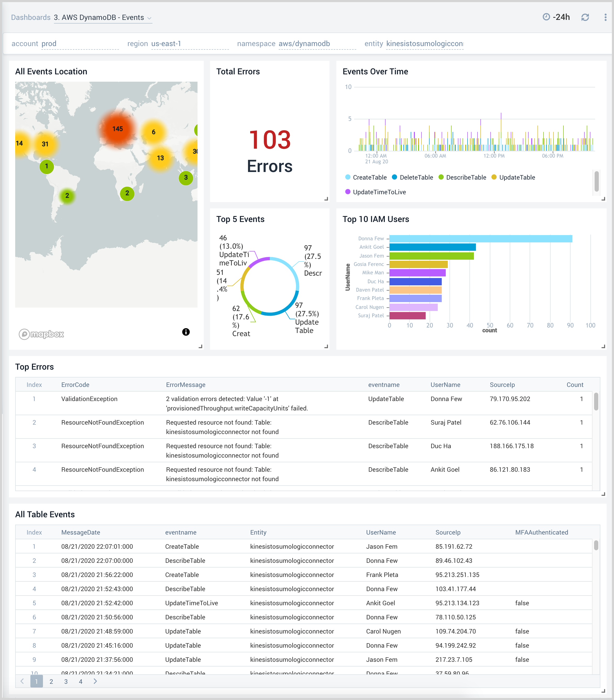This screenshot has width=614, height=700.
Task: Toggle the CreateTable series in Events Over Time legend
Action: tap(369, 177)
